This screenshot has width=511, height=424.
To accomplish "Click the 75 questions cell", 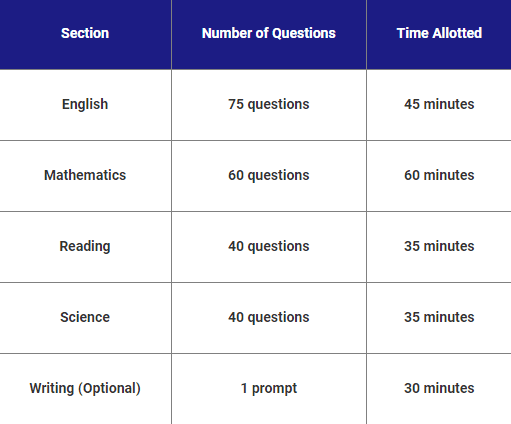I will pyautogui.click(x=269, y=104).
